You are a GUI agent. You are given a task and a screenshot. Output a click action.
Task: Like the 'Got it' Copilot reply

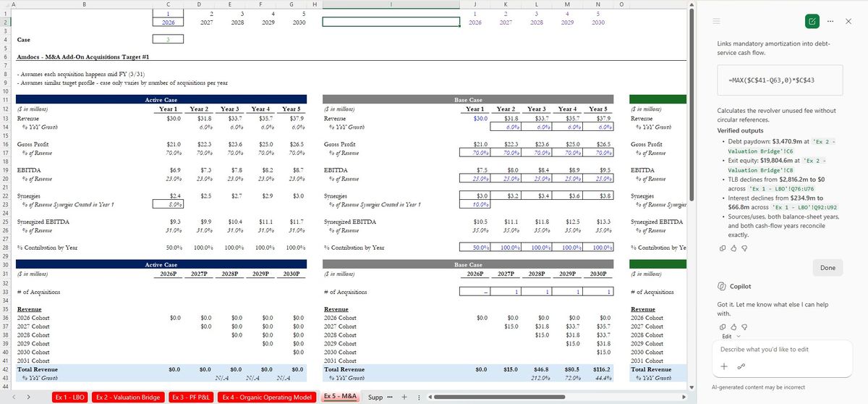733,327
